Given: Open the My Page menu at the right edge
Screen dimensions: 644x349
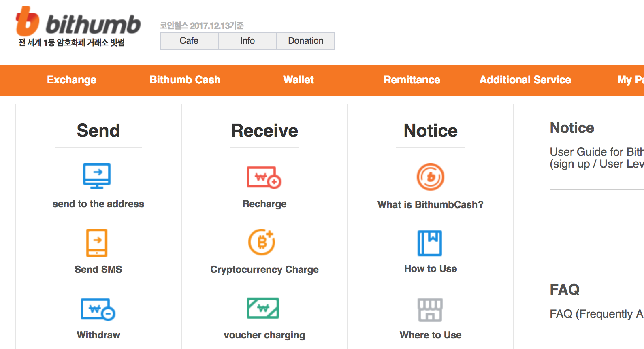Looking at the screenshot, I should pos(631,80).
